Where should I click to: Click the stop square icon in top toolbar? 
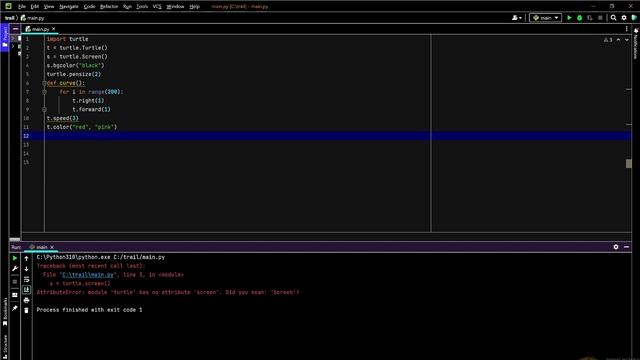600,18
